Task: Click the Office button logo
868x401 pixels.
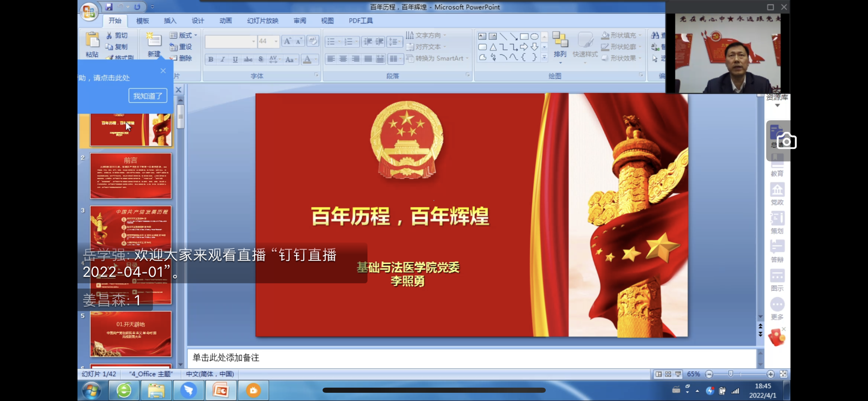Action: (89, 12)
